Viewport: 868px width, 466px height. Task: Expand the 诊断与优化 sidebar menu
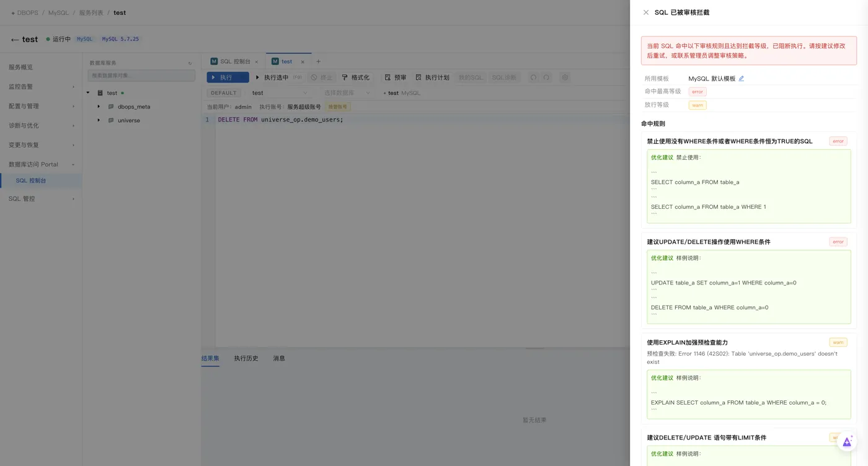pyautogui.click(x=41, y=125)
